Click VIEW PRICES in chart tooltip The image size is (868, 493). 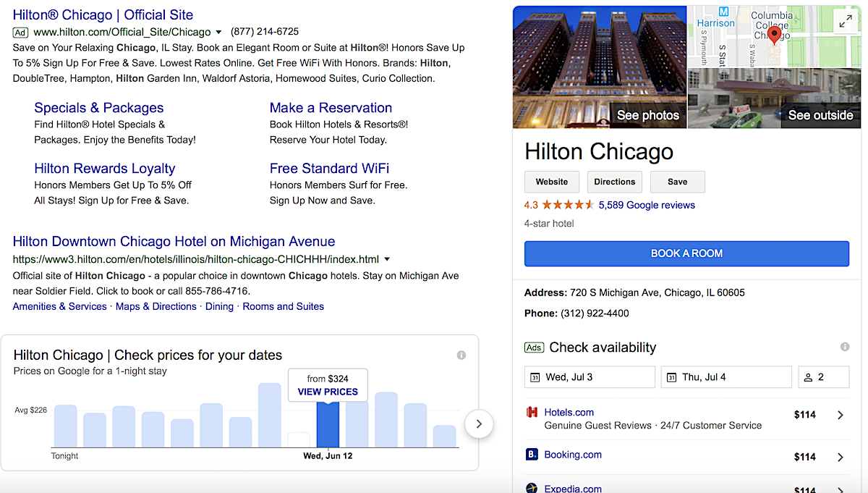point(328,392)
